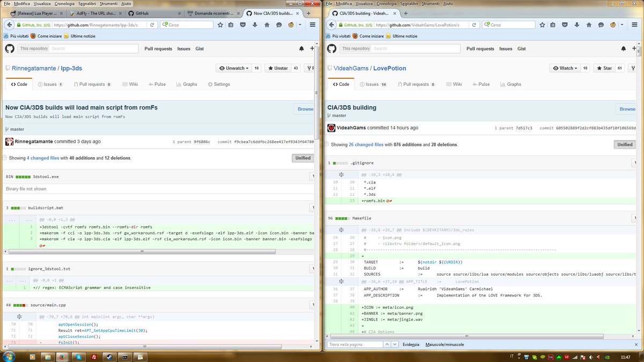Viewport: 644px width, 362px height.
Task: Expand hidden lines above line 70 in main.cpp
Action: (19, 317)
